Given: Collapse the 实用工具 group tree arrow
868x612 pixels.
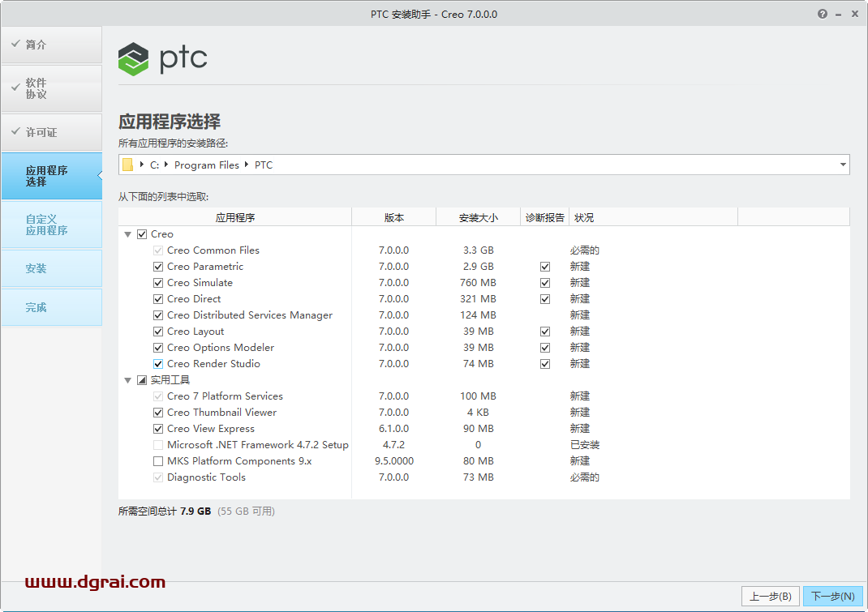Looking at the screenshot, I should click(128, 380).
